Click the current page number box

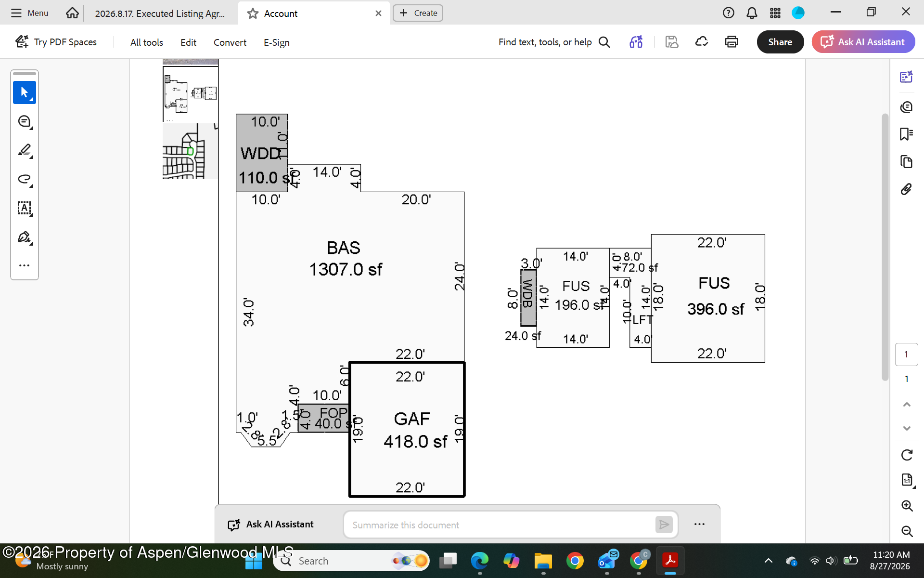[x=906, y=355]
